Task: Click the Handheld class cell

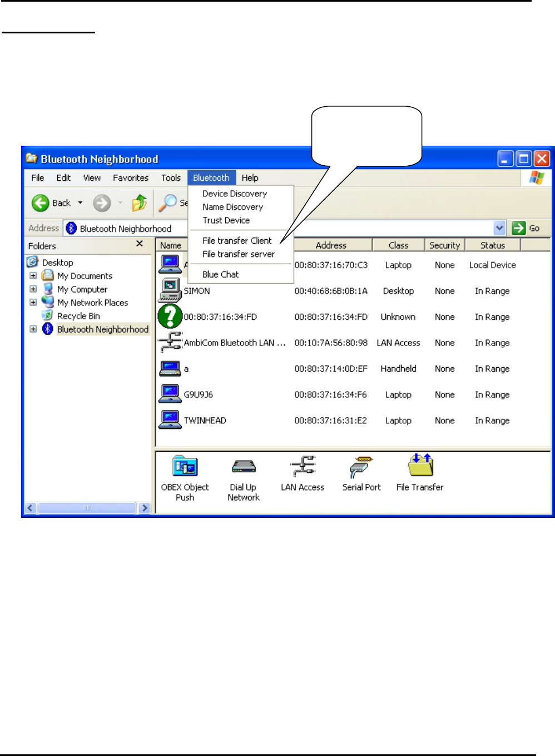Action: tap(398, 369)
